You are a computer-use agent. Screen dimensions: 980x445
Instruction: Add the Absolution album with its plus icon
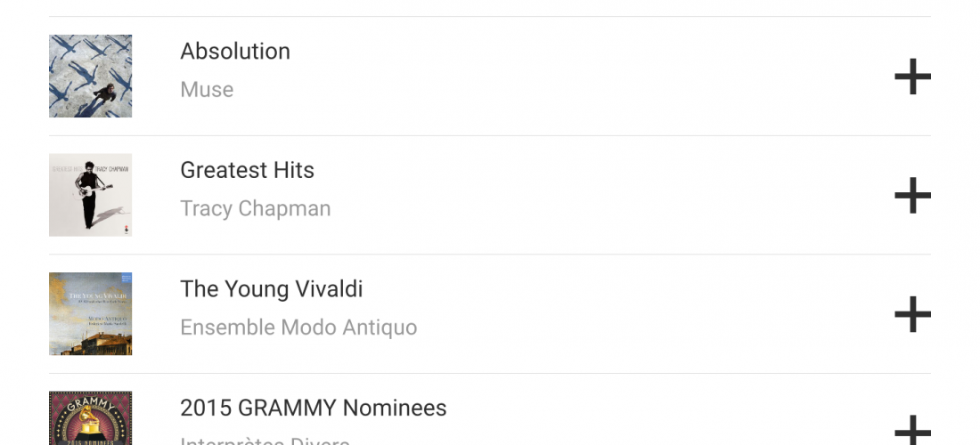[x=912, y=77]
